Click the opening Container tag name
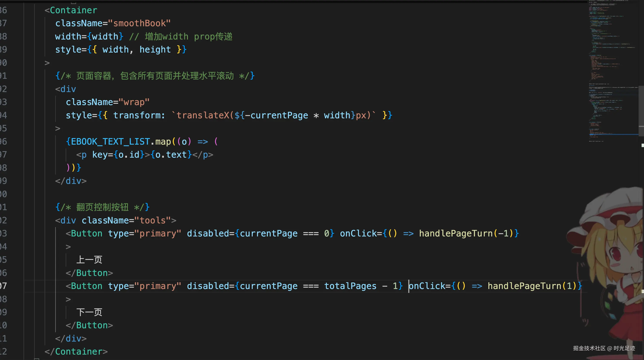Screen dimensions: 644x360 pyautogui.click(x=73, y=10)
